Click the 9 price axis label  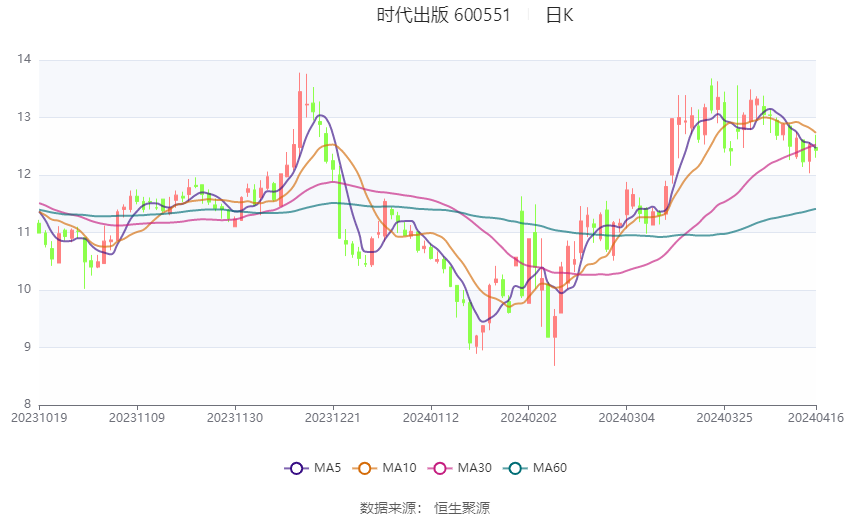point(28,347)
